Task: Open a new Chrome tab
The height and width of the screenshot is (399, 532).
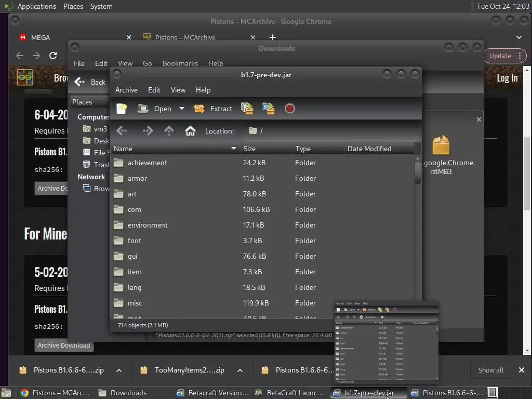Action: tap(272, 37)
